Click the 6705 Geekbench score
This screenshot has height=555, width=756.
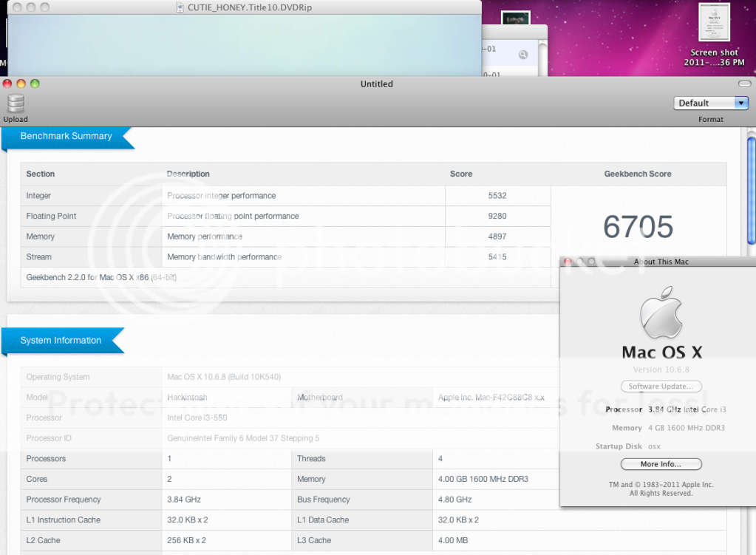638,227
